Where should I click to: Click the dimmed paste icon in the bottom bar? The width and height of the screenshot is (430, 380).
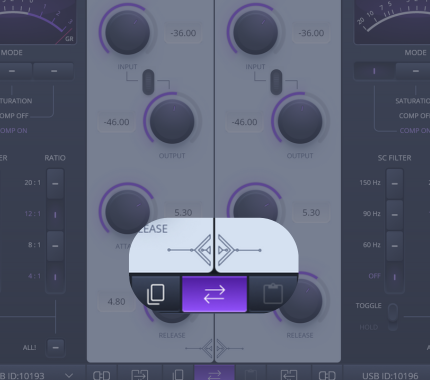tap(250, 375)
